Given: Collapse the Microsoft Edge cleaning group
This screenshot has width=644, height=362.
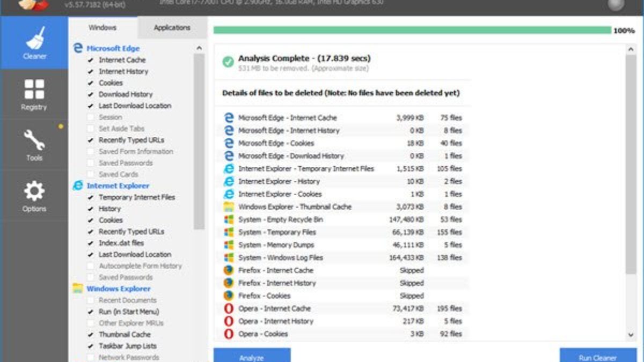Looking at the screenshot, I should pos(113,48).
